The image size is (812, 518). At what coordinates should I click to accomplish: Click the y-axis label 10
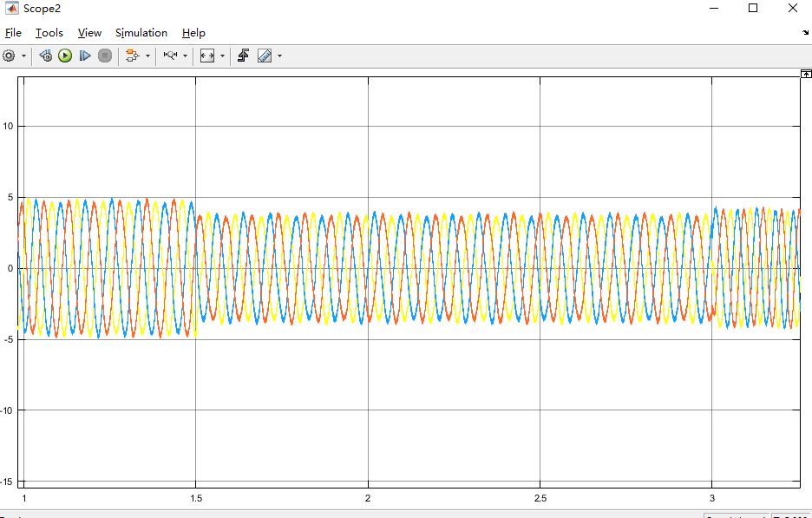pos(8,127)
